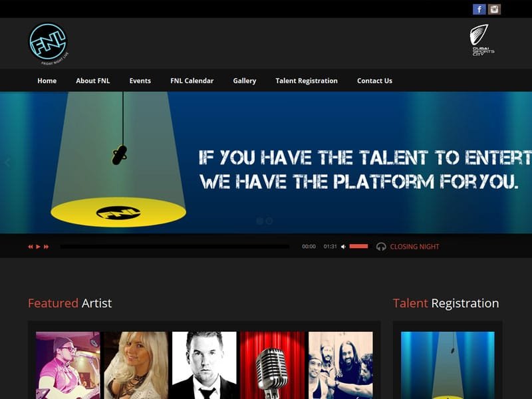Click the Talent Registration spotlight image
532x399 pixels.
[x=448, y=365]
